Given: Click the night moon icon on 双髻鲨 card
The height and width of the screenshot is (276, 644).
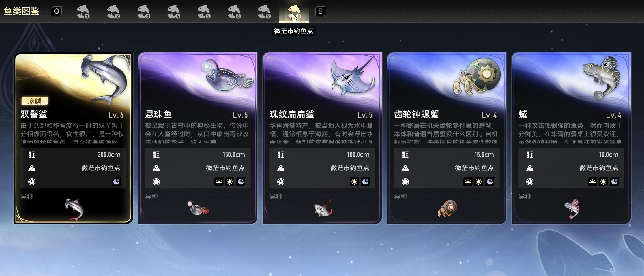Looking at the screenshot, I should [116, 182].
